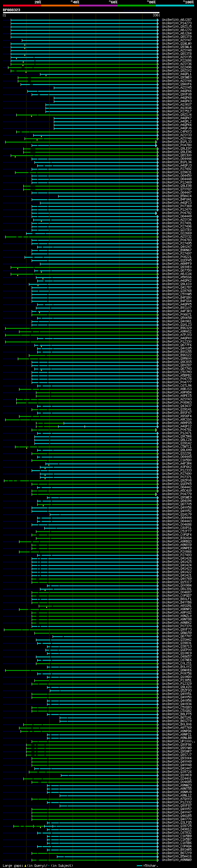
Task: Select the UniRef100_O22669 label
Action: (177, 233)
